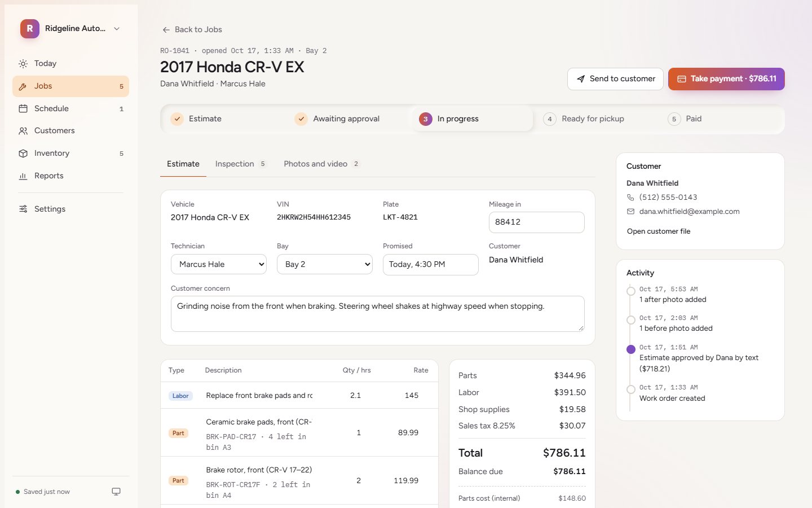Image resolution: width=812 pixels, height=508 pixels.
Task: Expand the Ridgeline Auto workspace switcher chevron
Action: [117, 29]
